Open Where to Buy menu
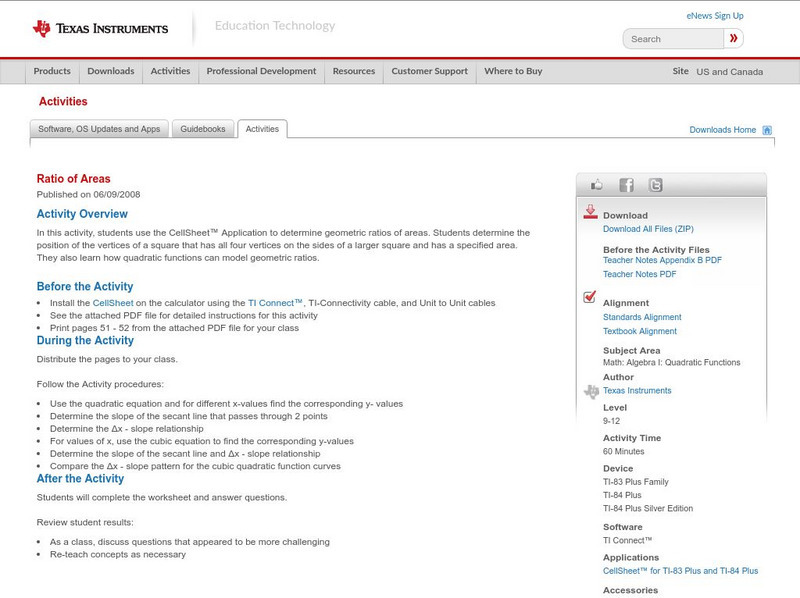Viewport: 800px width, 598px height. click(513, 71)
